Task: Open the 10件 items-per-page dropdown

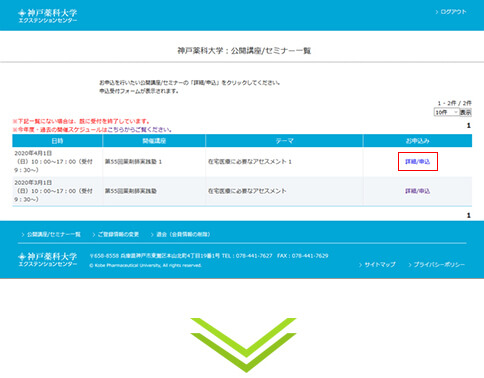Action: tap(447, 112)
